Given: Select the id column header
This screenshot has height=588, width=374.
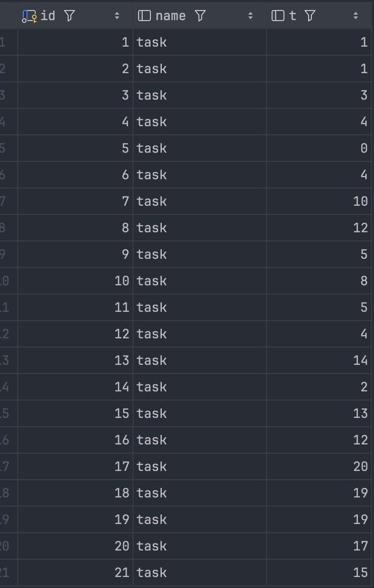Looking at the screenshot, I should [48, 16].
